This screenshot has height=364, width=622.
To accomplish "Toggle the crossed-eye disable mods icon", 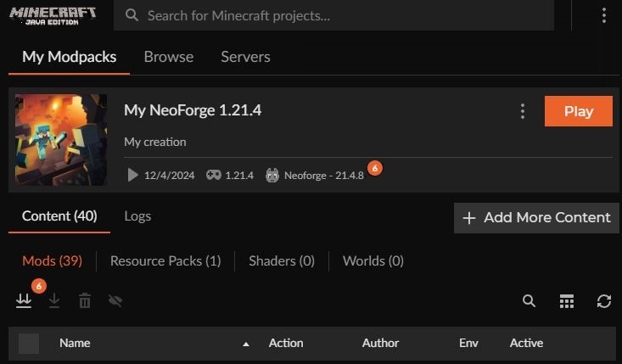I will coord(115,301).
